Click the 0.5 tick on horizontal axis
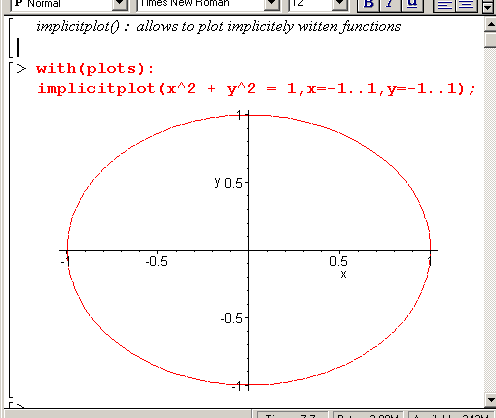Screen dimensions: 496x418 338,261
